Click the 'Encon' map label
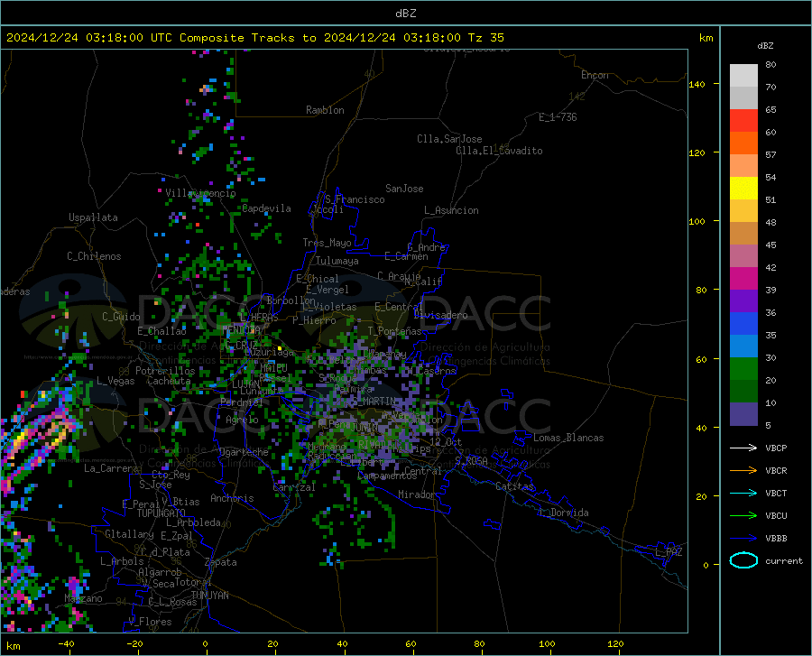The width and height of the screenshot is (812, 656). click(595, 75)
